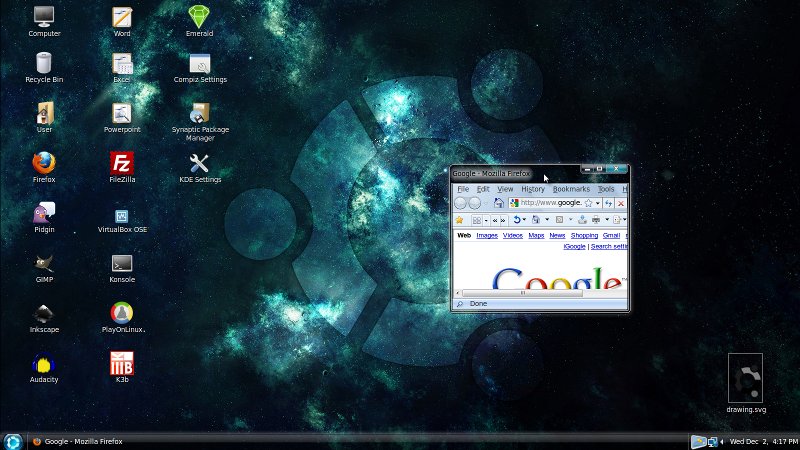Screen dimensions: 800x450
Task: Click the Maps link on Google
Action: 536,235
